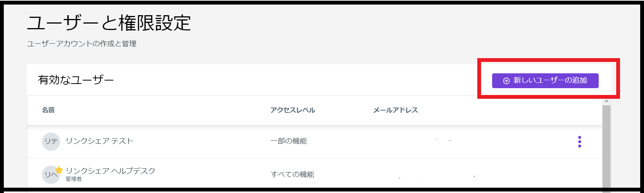
Task: Click the ユーザーアカウントの作成と管理 subtitle
Action: (x=81, y=44)
